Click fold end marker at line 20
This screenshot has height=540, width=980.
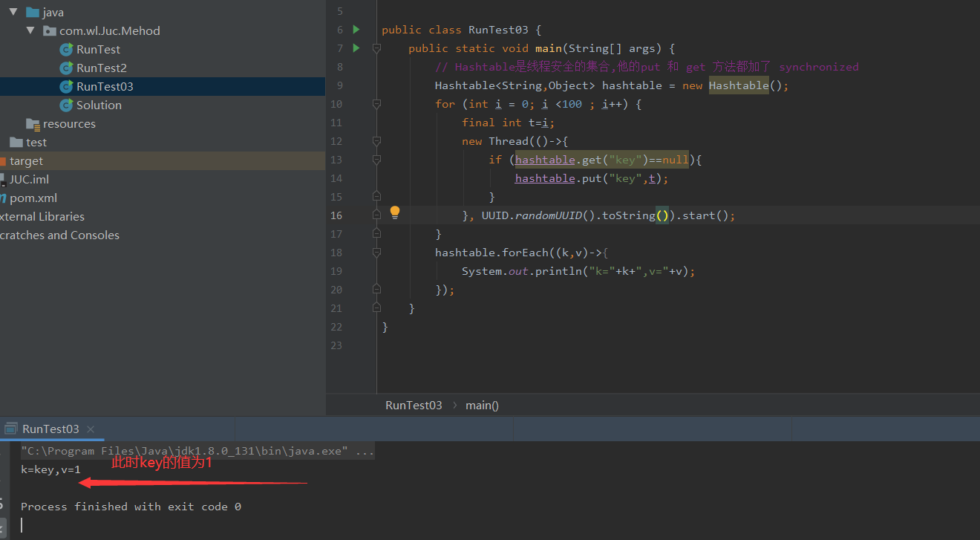click(x=376, y=289)
